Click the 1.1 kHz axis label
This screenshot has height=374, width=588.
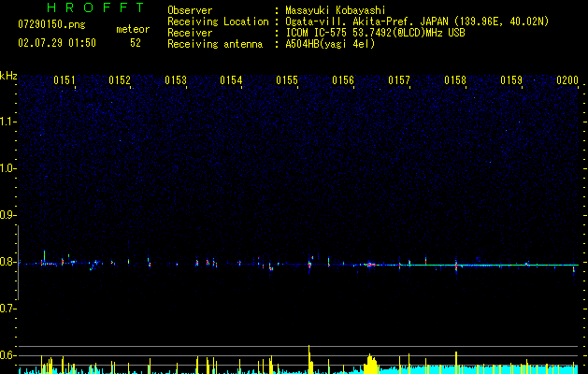pos(7,122)
